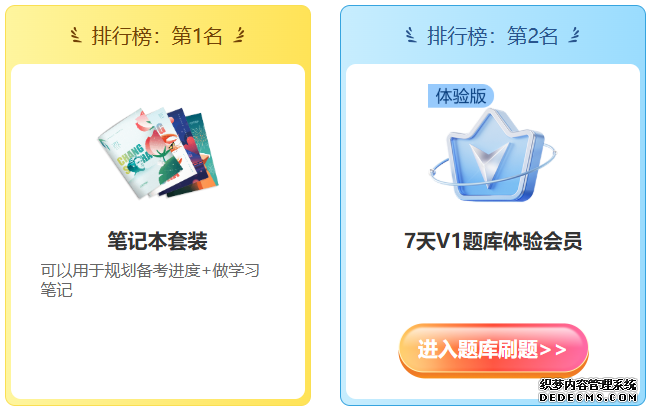The height and width of the screenshot is (412, 648).
Task: Click the DEDECMS.COM watermark link
Action: [x=588, y=398]
